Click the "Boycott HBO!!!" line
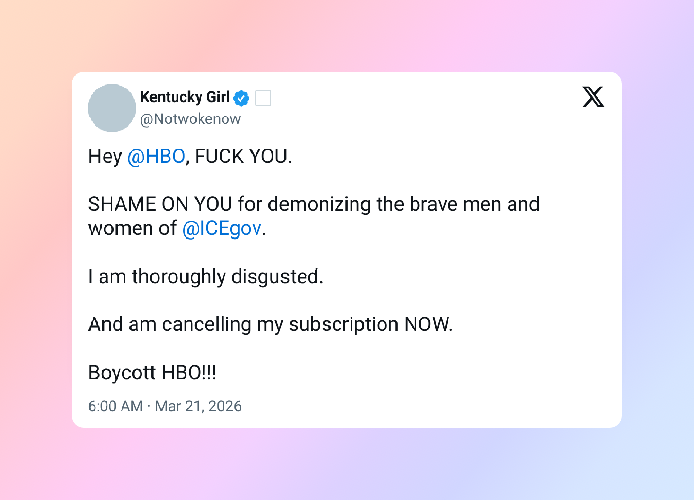This screenshot has height=500, width=694. pos(152,373)
